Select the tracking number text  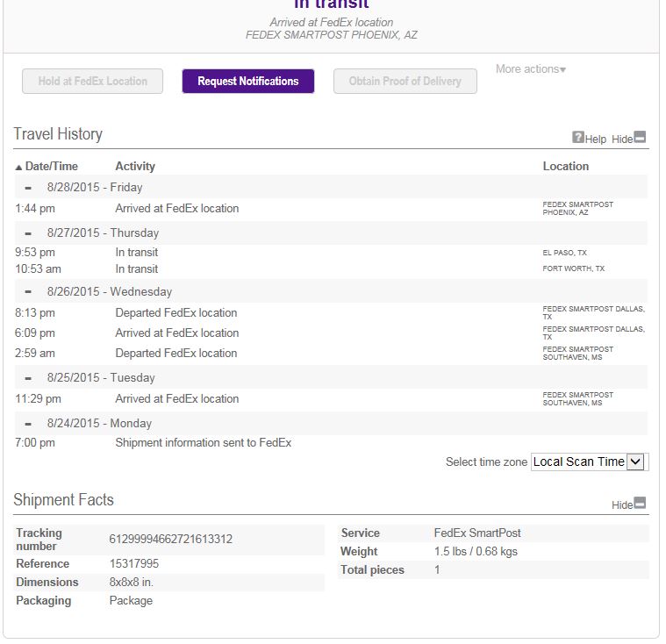point(170,540)
